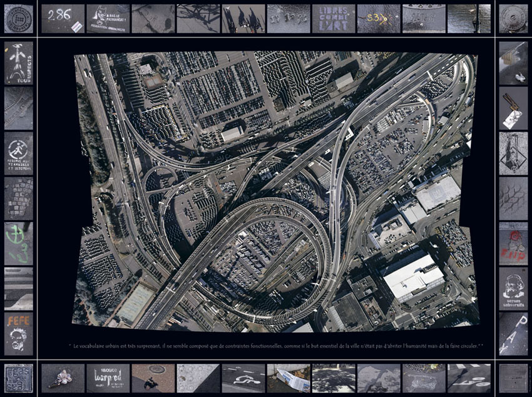This screenshot has height=397, width=532.
Task: Select the crumpled newspaper thumbnail
Action: coord(288,378)
